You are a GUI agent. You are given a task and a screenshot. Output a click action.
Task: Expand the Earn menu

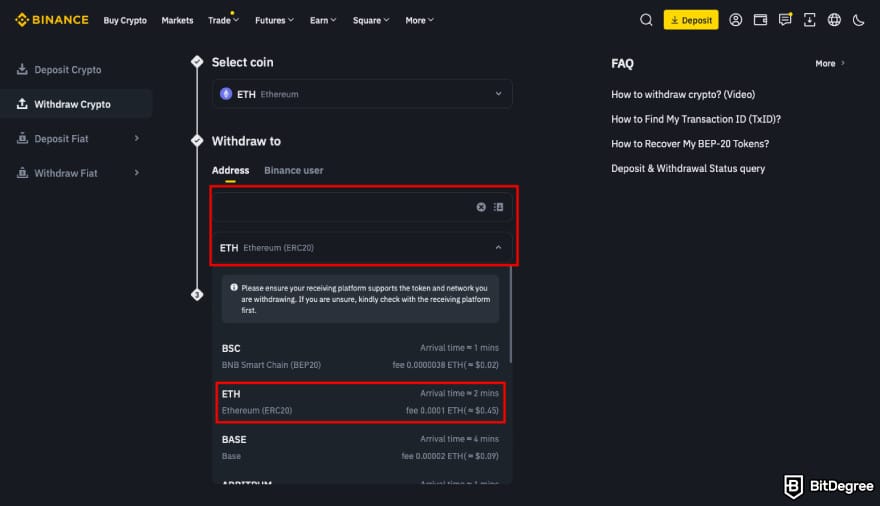click(x=323, y=20)
